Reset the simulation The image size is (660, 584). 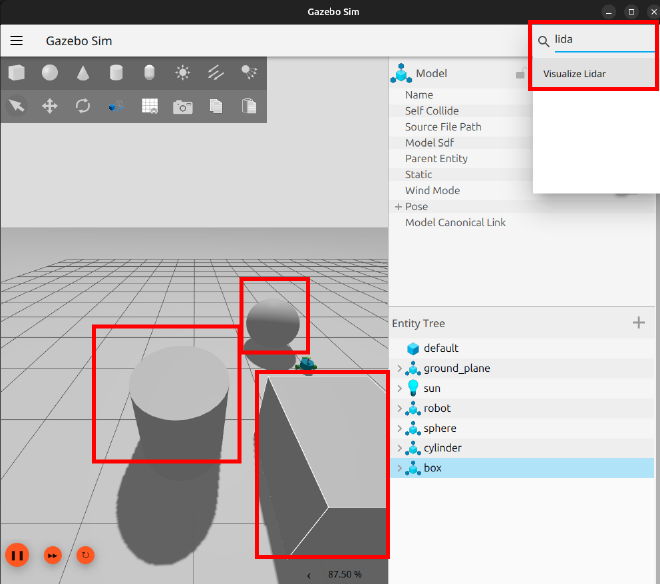(x=85, y=555)
